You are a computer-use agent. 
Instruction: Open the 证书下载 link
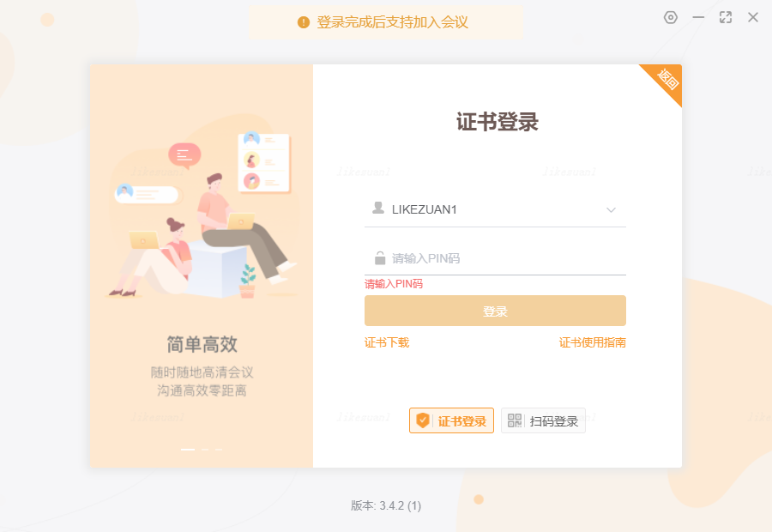[387, 342]
